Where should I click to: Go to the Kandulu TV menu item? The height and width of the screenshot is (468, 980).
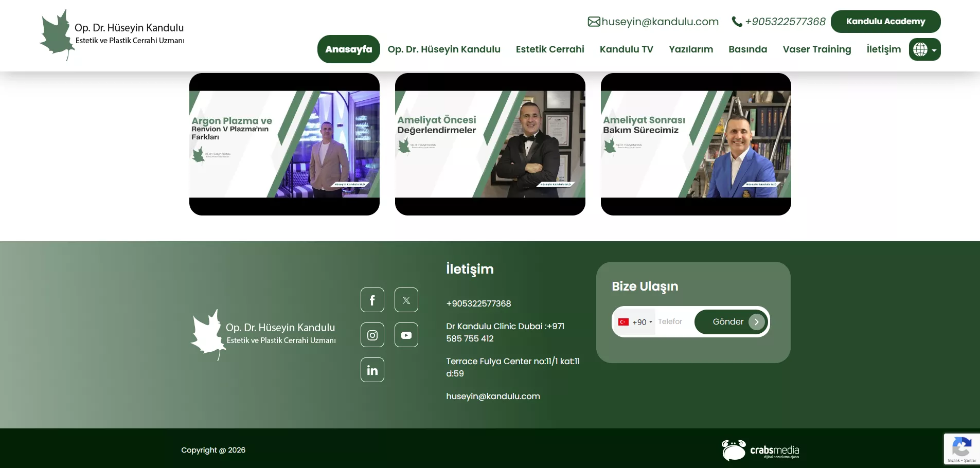[x=626, y=49]
